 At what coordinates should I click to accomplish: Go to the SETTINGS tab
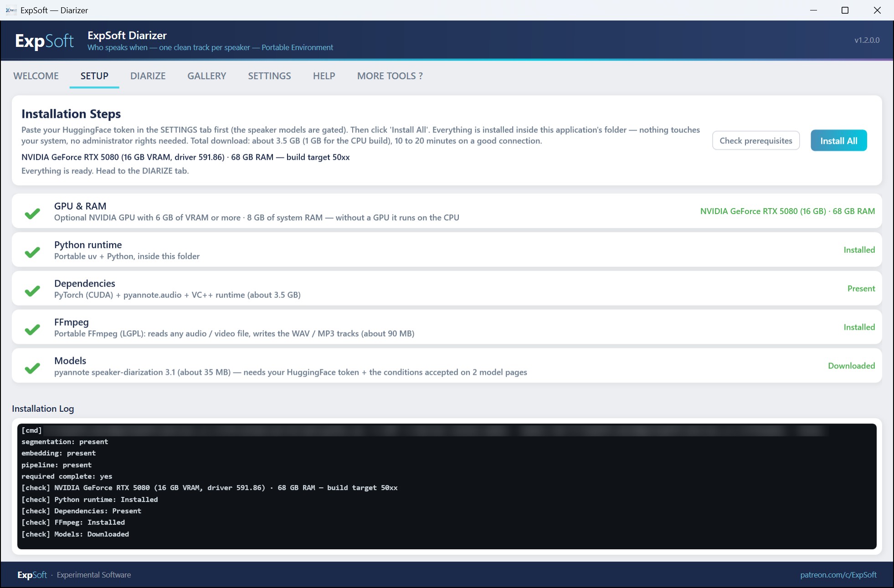click(x=269, y=76)
